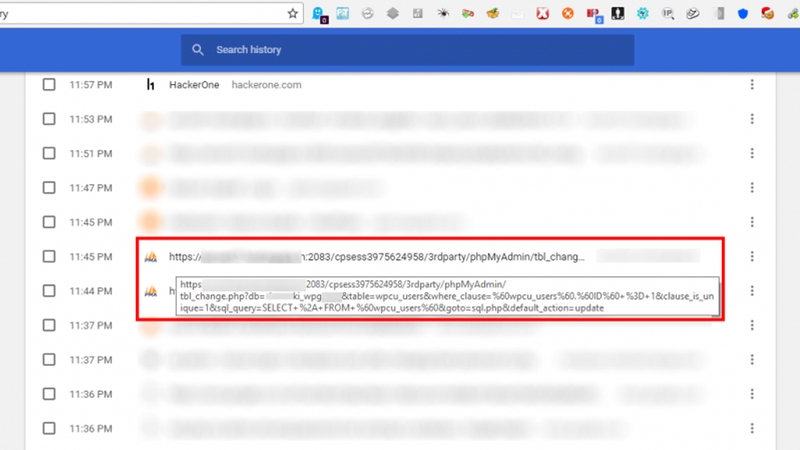Open more actions for the phpMyAdmin tbl_chang entry

pyautogui.click(x=752, y=256)
